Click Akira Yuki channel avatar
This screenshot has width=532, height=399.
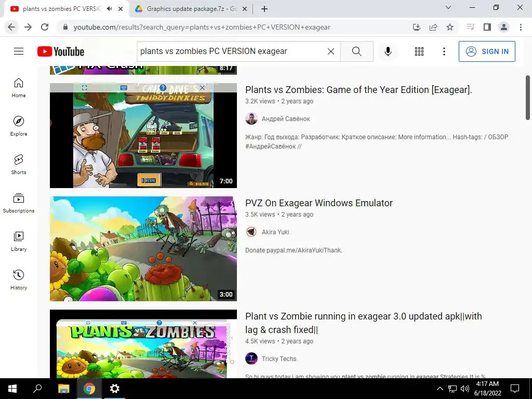(x=251, y=232)
